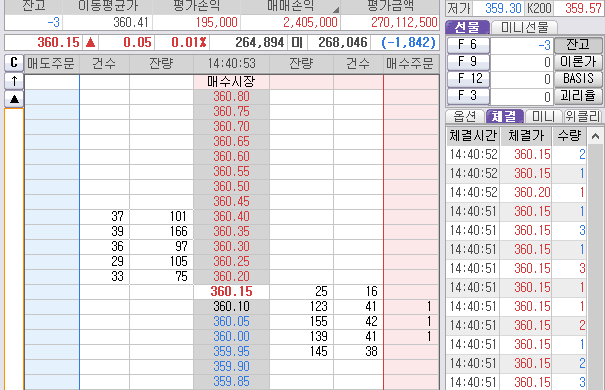Click the buy order cell at 360.00
Screen dimensions: 605x390
pyautogui.click(x=411, y=336)
